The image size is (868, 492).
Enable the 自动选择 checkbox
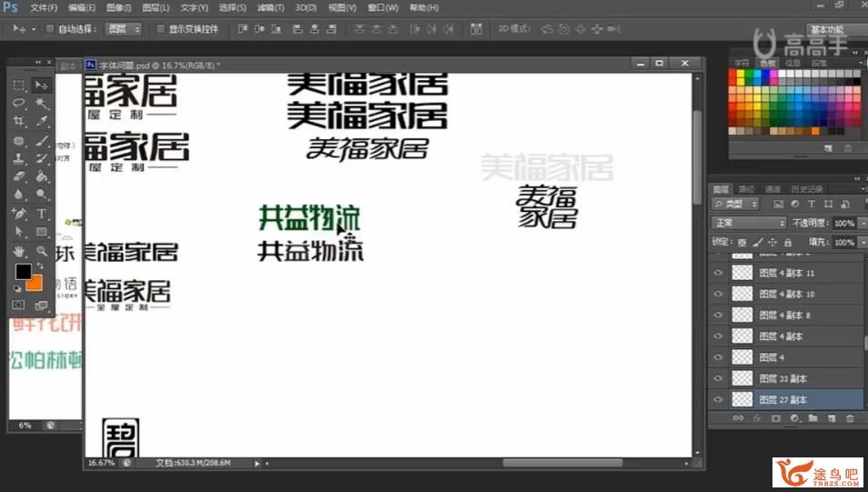coord(50,29)
